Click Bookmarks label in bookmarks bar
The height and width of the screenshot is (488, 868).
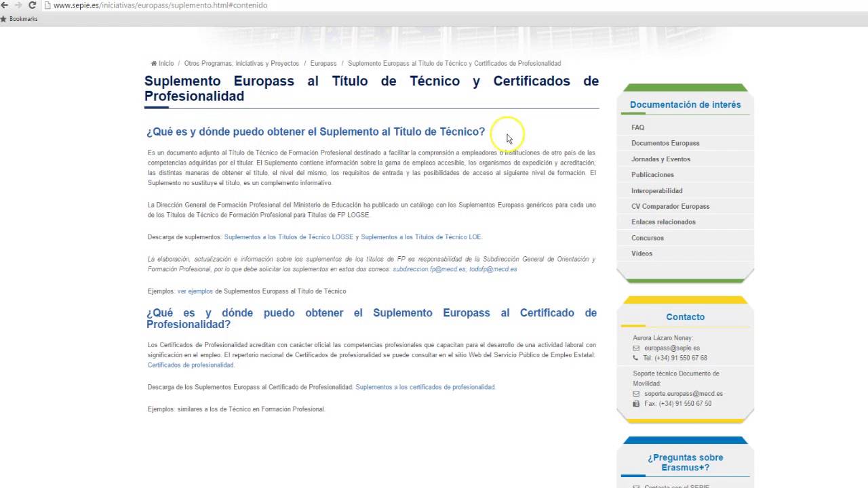click(23, 19)
